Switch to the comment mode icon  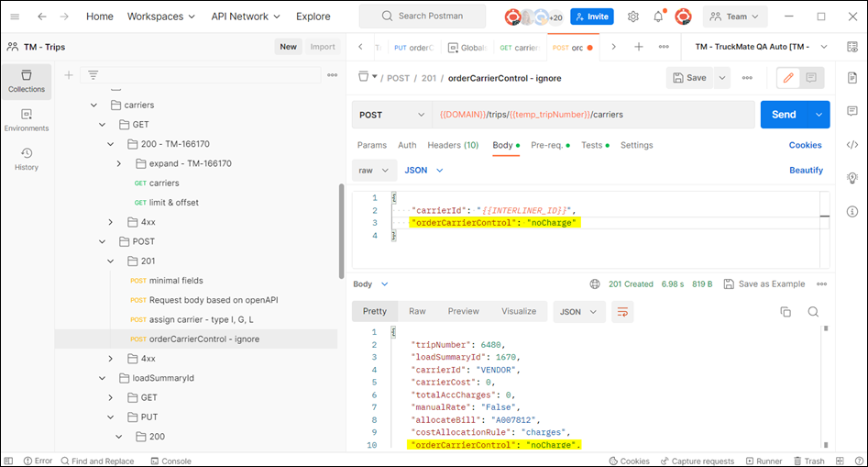click(811, 78)
